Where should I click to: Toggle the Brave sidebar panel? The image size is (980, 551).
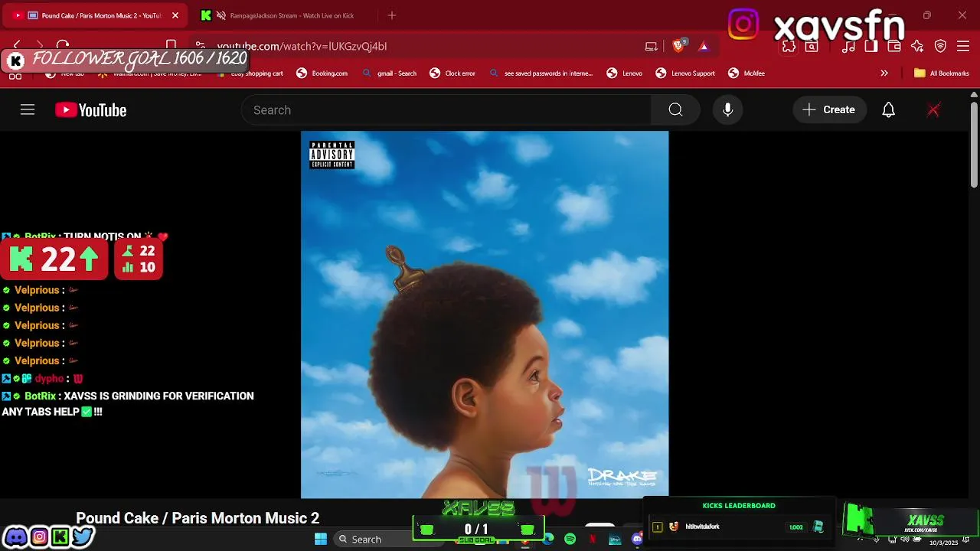(x=871, y=46)
